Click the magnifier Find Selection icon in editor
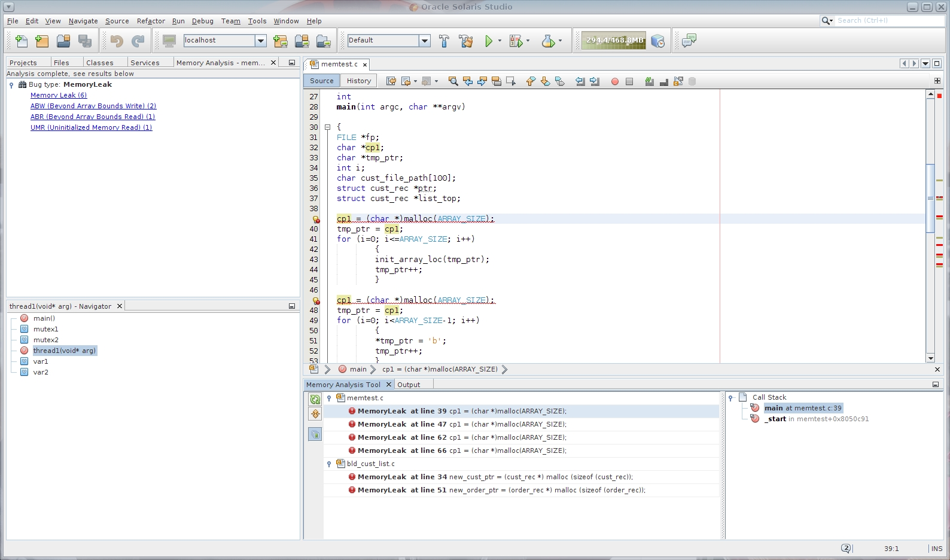The height and width of the screenshot is (560, 950). click(453, 81)
